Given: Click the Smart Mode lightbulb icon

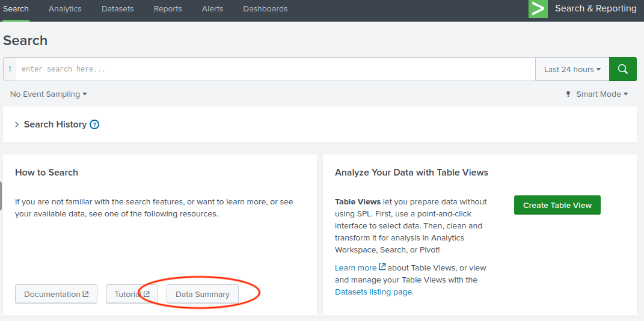Looking at the screenshot, I should [568, 94].
